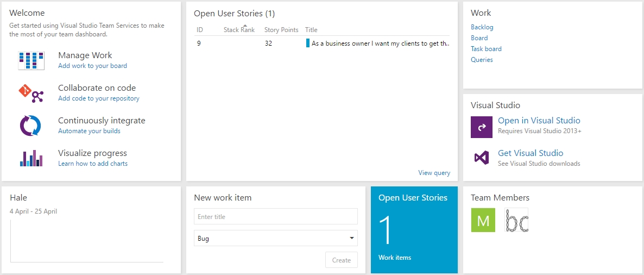Open the Queries link
The width and height of the screenshot is (644, 275).
[482, 60]
